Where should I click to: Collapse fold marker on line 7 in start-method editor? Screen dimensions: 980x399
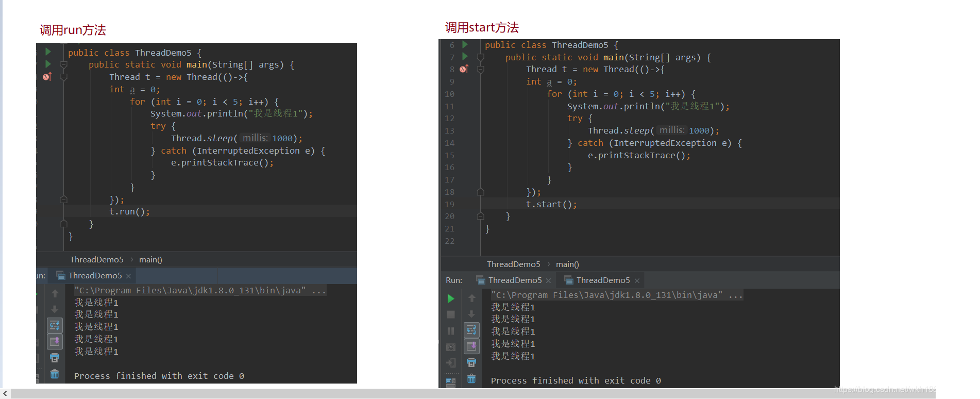point(481,57)
